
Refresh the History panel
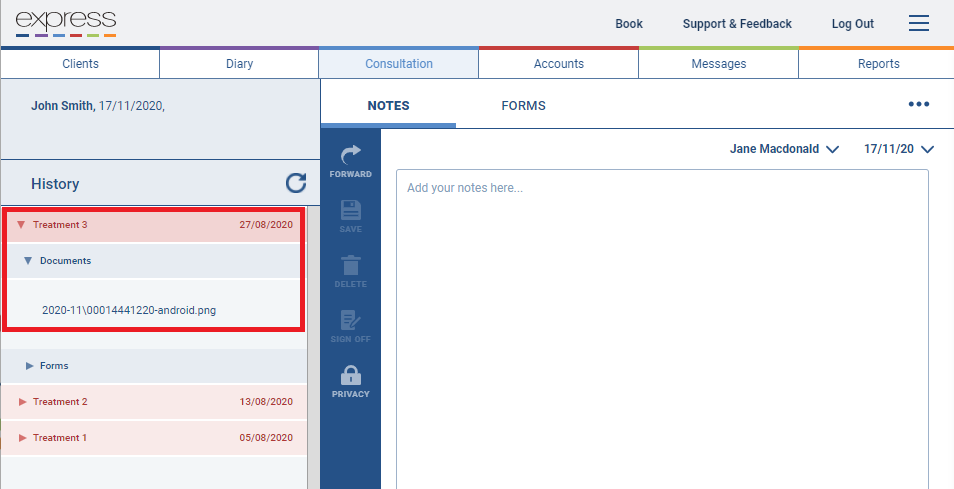(x=296, y=183)
